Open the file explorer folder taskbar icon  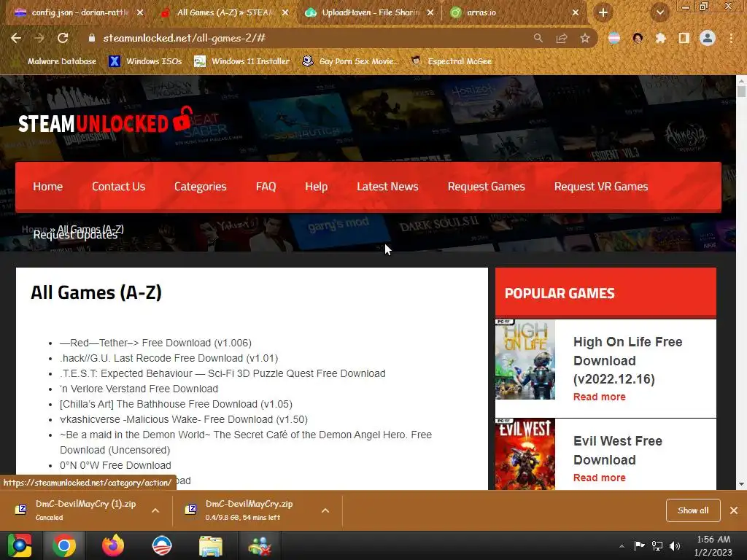211,545
